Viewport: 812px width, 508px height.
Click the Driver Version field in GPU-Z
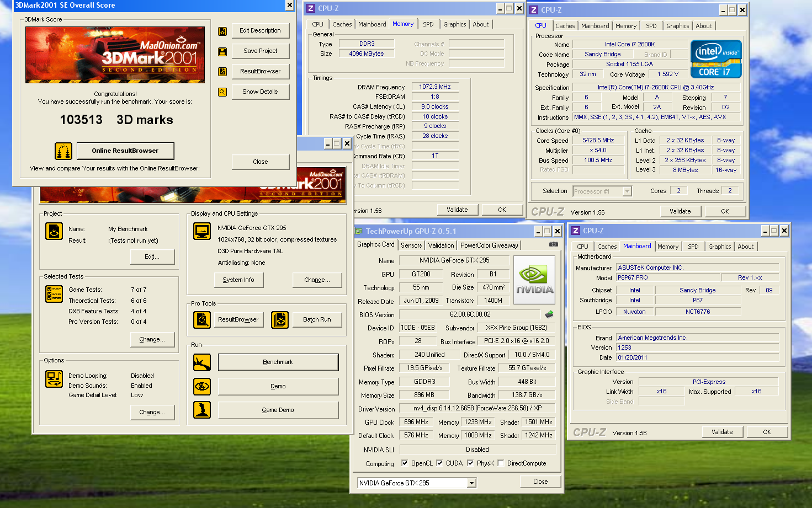[477, 409]
